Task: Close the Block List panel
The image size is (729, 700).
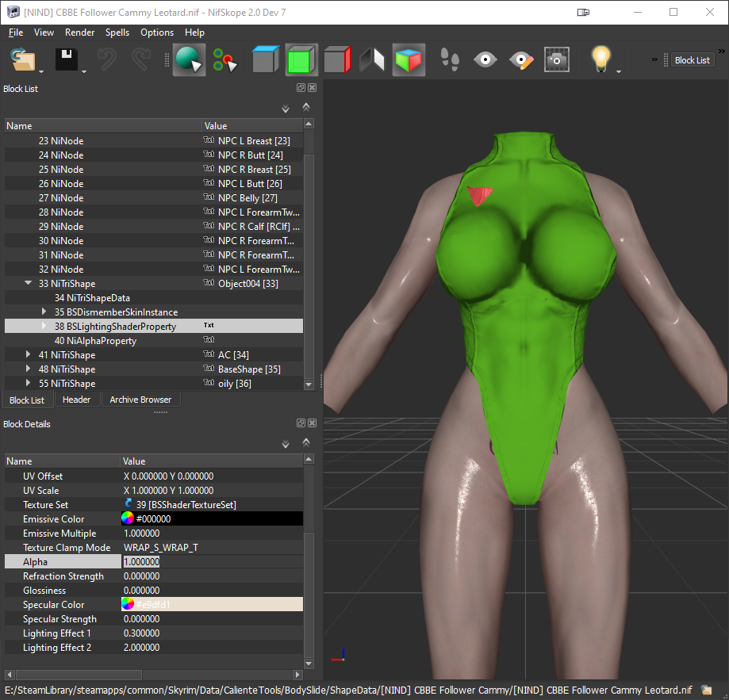Action: (313, 87)
